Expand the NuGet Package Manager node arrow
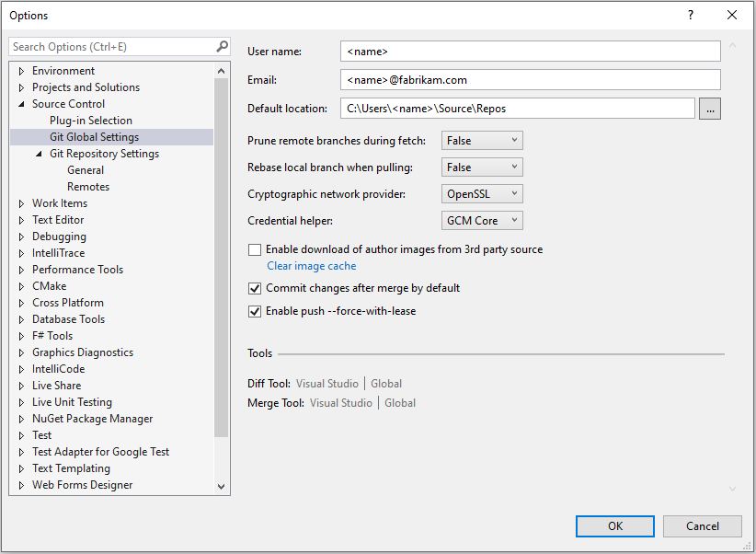Viewport: 756px width, 554px height. 21,419
